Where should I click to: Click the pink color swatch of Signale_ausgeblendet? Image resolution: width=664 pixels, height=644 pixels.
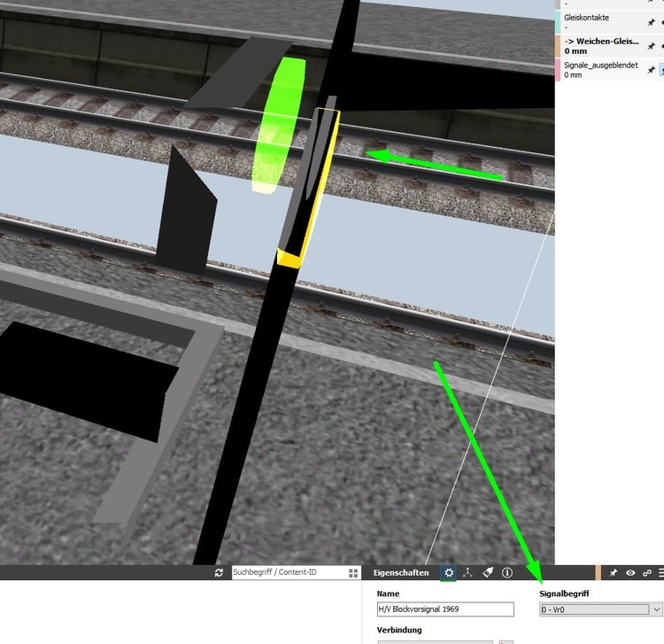[558, 69]
